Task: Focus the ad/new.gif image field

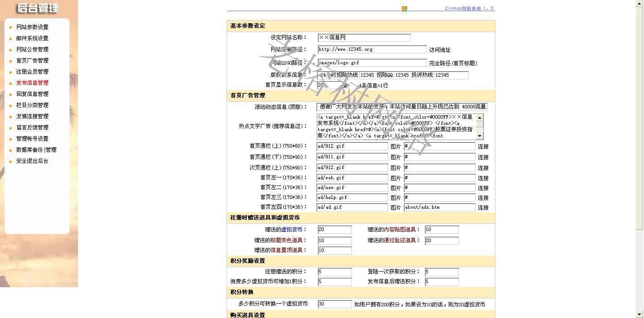Action: pos(352,188)
